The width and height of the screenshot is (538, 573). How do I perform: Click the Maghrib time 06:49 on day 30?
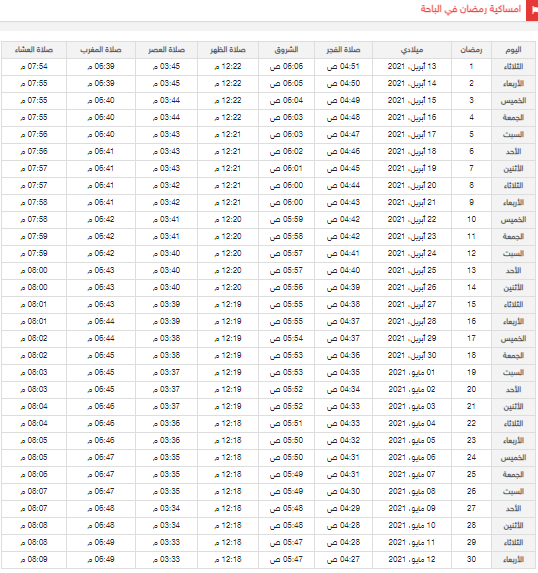(x=101, y=559)
